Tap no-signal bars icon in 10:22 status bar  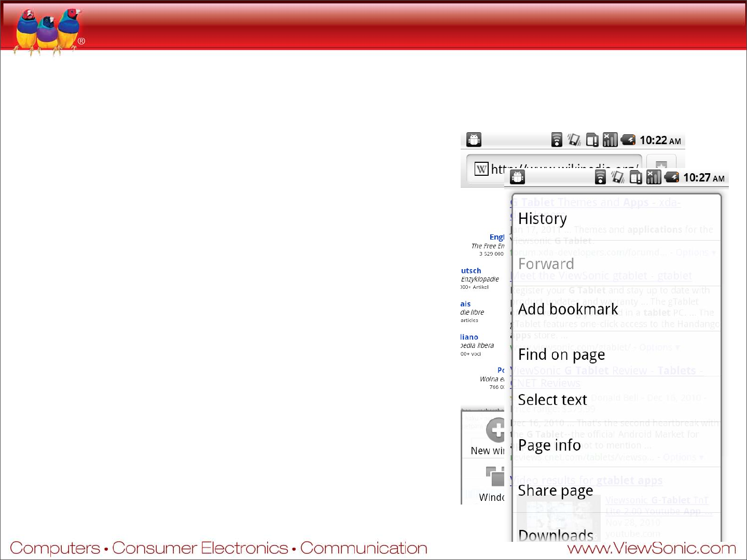coord(610,140)
